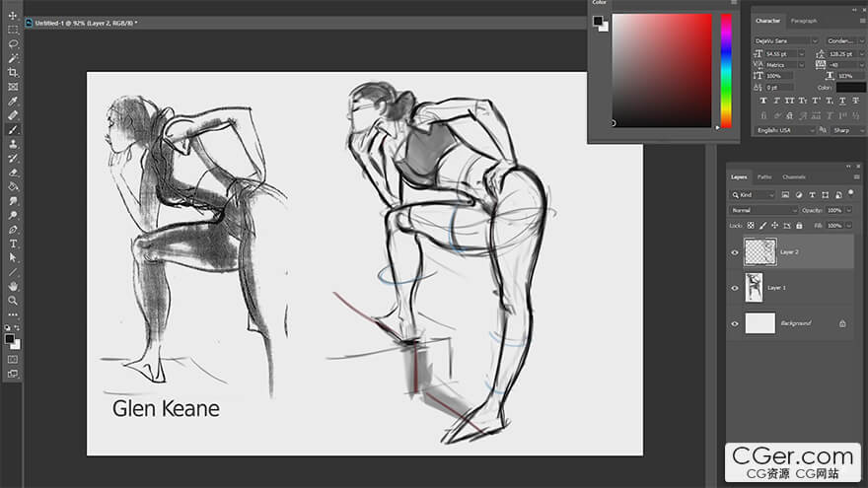Select the Eyedropper tool
The image size is (868, 488).
point(13,102)
